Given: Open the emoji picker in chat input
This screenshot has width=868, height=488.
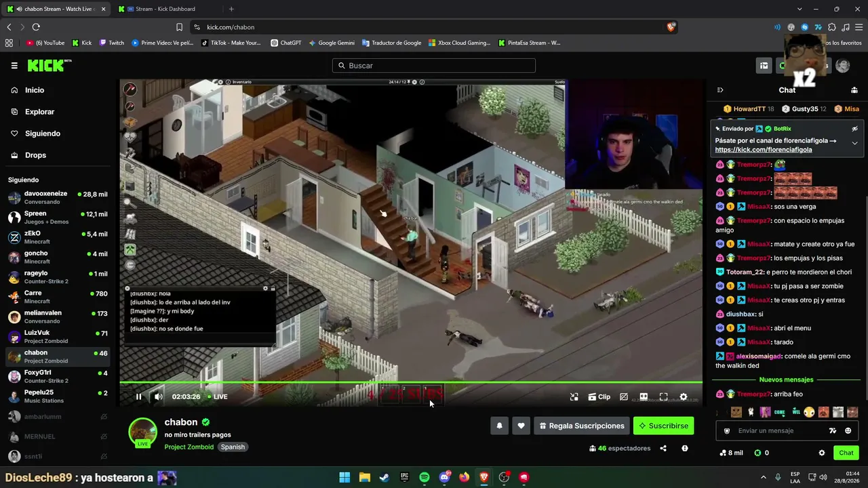Looking at the screenshot, I should tap(848, 430).
